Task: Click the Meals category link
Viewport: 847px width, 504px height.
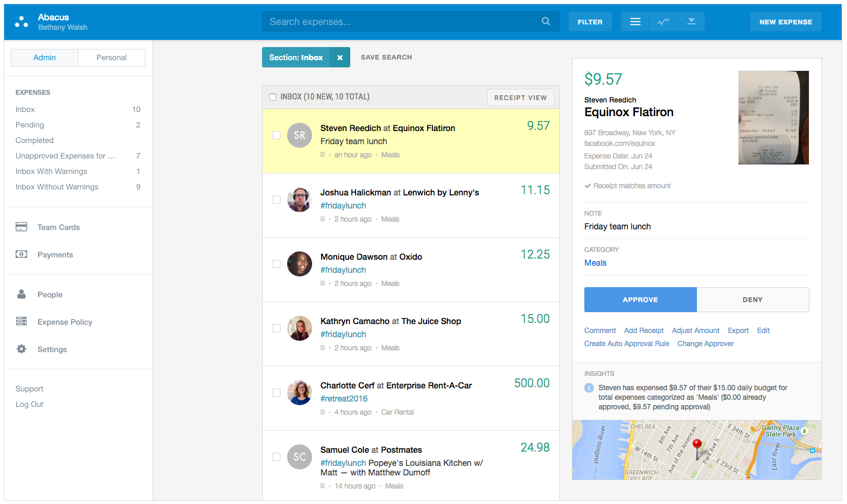Action: tap(595, 263)
